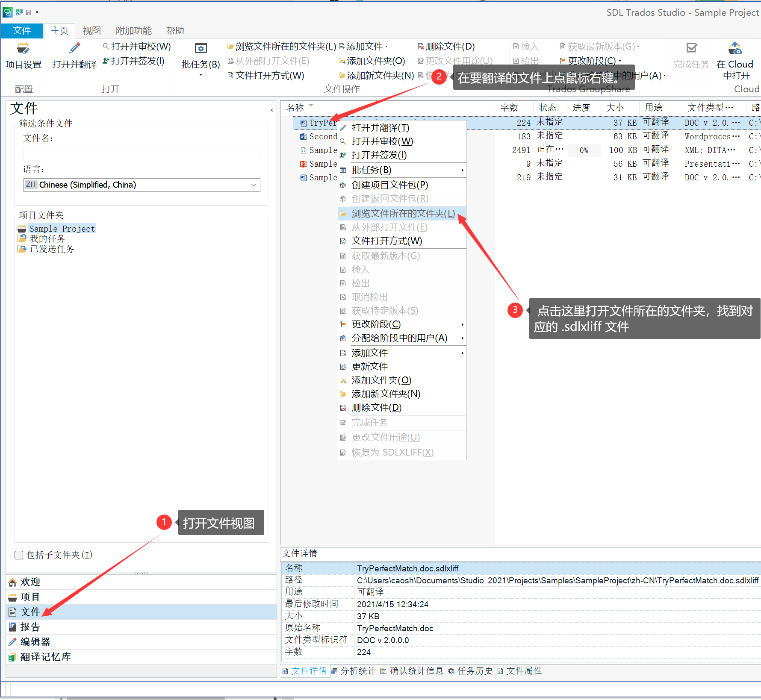Viewport: 761px width, 700px height.
Task: Click 创建项目文件包(P) in the context menu
Action: pyautogui.click(x=388, y=185)
